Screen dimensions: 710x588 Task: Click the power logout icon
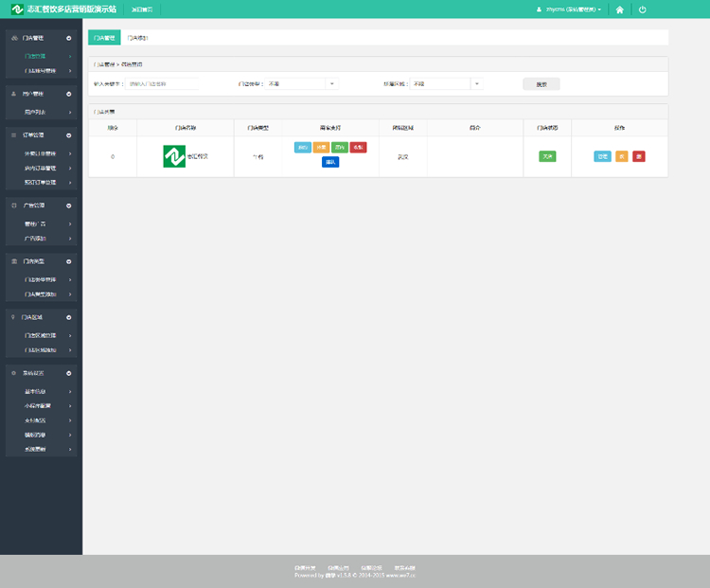pos(643,9)
